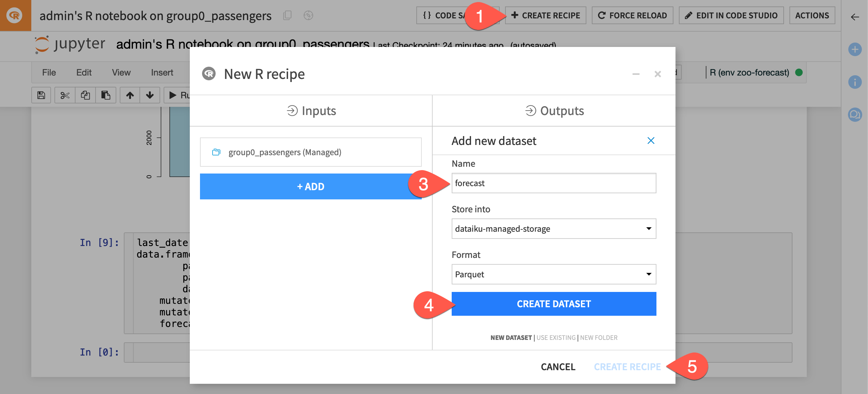Switch to the Use Existing dataset option
This screenshot has height=394, width=868.
(556, 338)
